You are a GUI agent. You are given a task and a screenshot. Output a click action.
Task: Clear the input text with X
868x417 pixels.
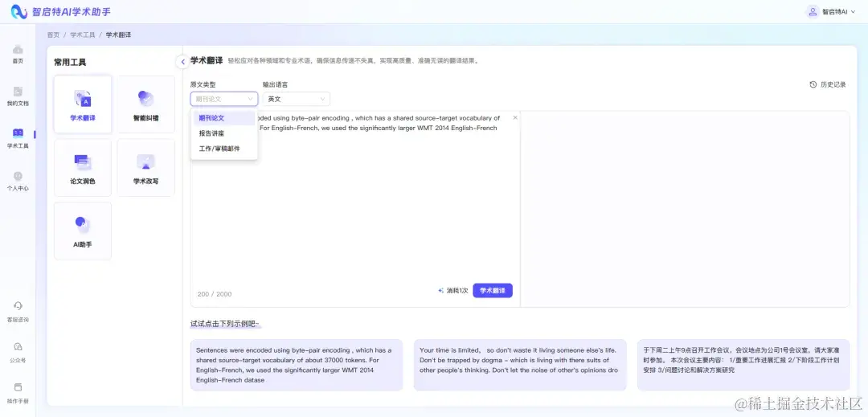pyautogui.click(x=515, y=117)
